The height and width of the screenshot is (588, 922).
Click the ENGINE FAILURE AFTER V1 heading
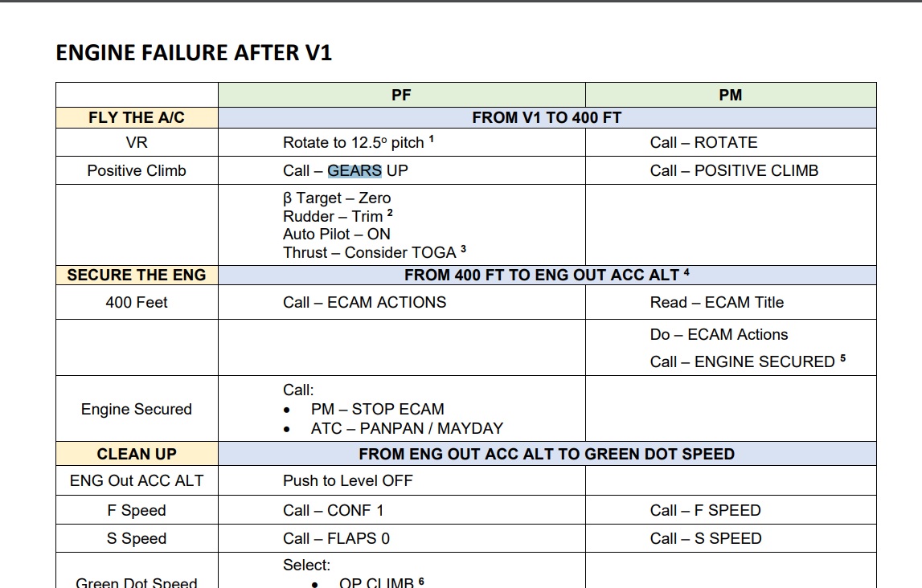tap(194, 53)
